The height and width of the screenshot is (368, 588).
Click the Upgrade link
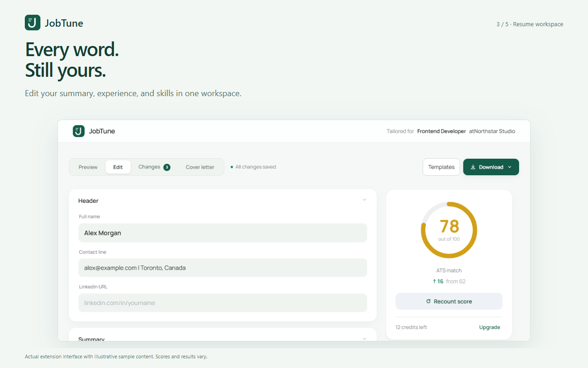tap(490, 327)
